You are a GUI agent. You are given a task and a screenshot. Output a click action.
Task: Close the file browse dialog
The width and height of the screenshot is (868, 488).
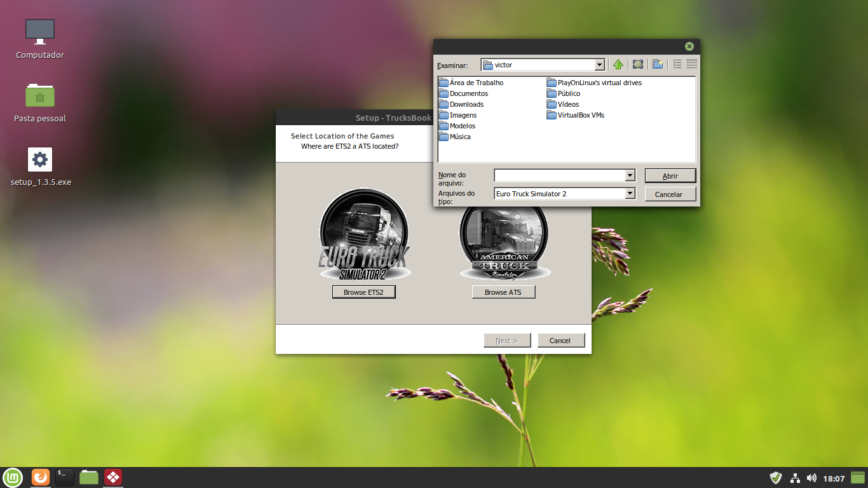tap(689, 46)
